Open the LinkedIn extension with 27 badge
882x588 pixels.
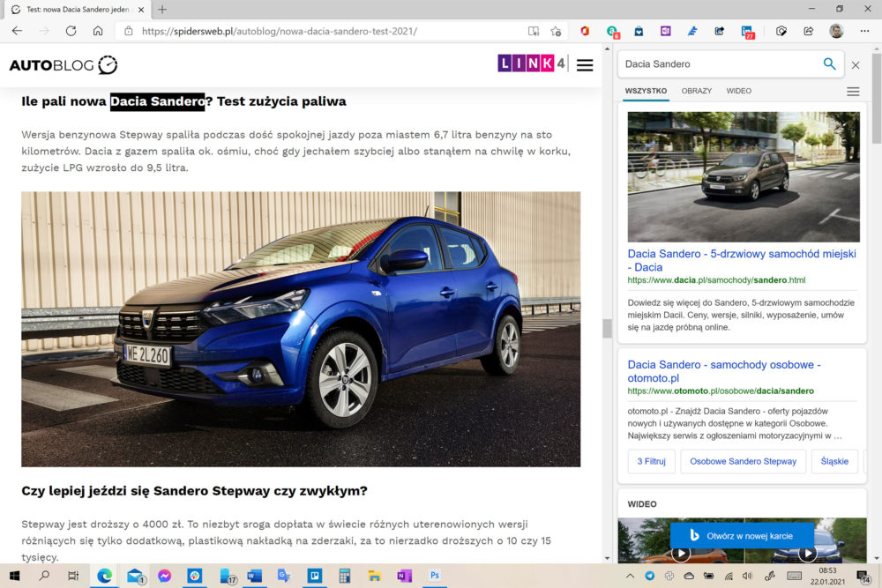pos(748,32)
